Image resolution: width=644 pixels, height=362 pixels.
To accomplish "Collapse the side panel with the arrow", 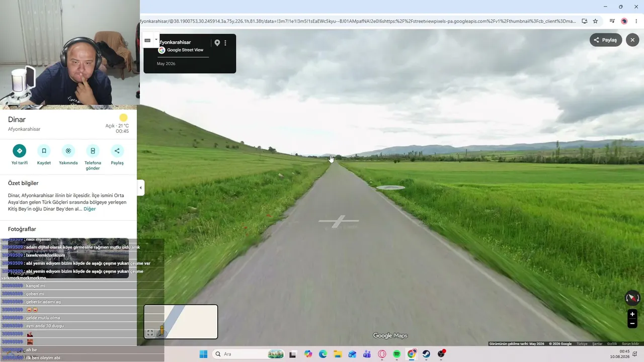I will pos(140,188).
